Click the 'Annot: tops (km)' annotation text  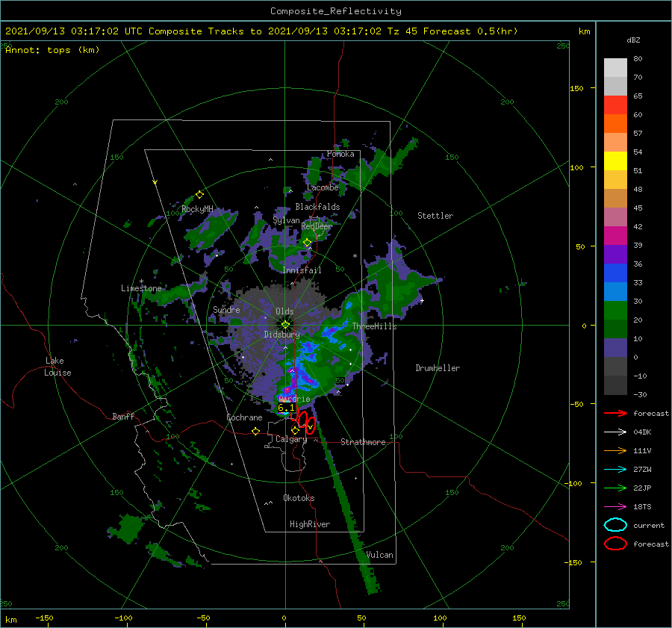(52, 50)
